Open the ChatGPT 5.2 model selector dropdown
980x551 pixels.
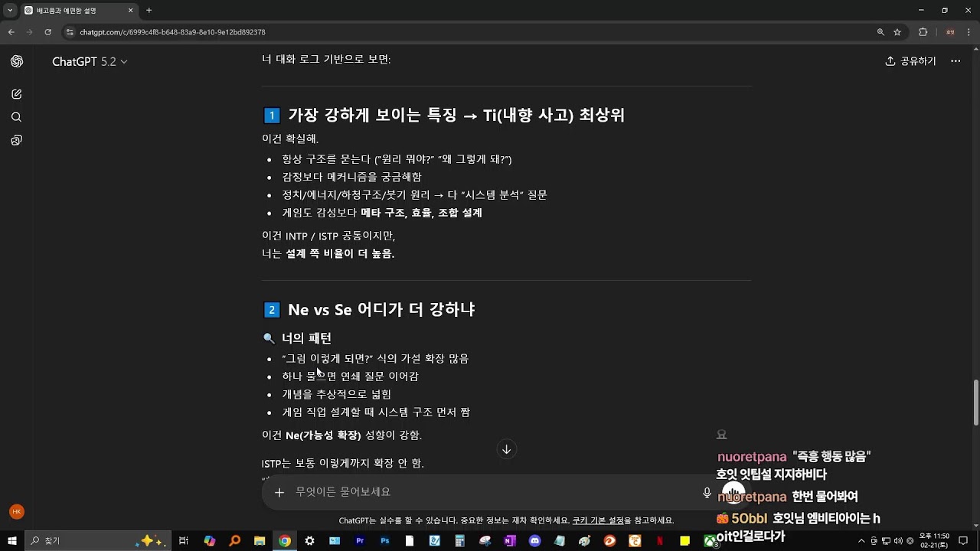pos(90,61)
